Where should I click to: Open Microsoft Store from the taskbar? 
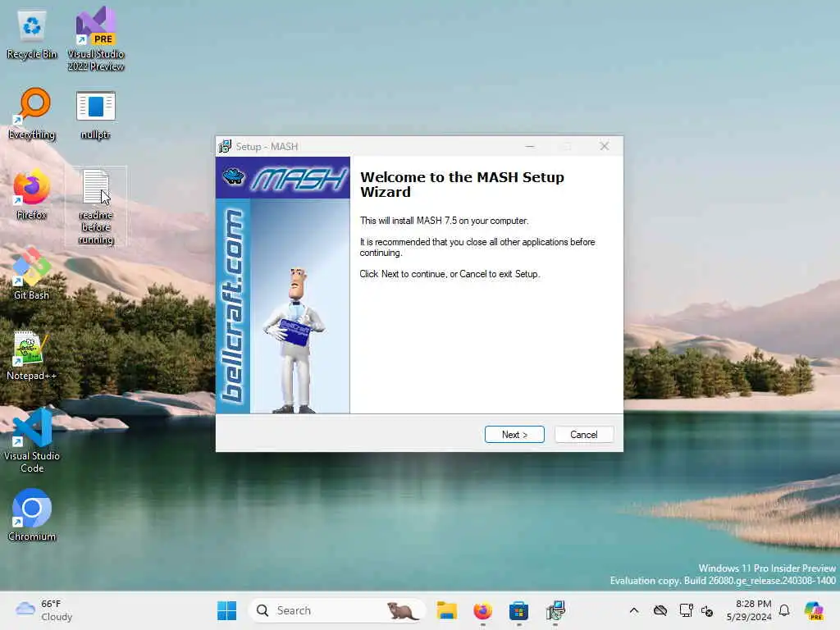click(518, 610)
